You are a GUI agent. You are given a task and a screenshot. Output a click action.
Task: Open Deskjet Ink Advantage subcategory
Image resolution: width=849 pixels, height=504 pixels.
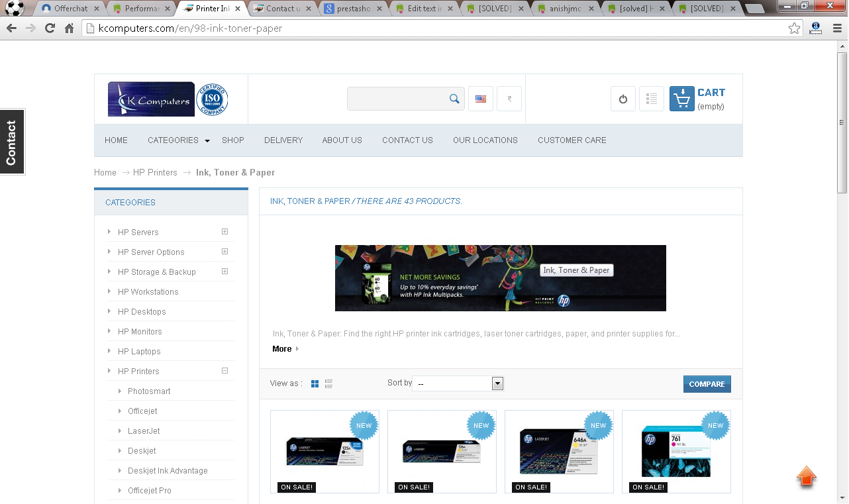tap(168, 470)
